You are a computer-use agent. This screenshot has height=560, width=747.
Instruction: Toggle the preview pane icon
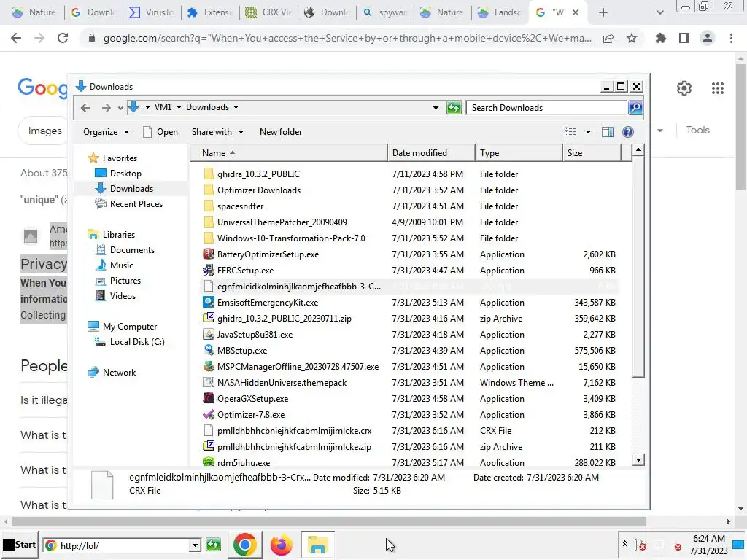click(608, 132)
